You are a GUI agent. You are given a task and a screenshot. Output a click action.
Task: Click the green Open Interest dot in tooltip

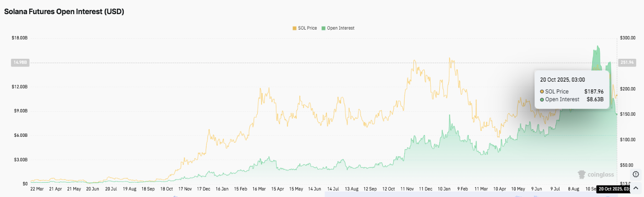point(543,99)
